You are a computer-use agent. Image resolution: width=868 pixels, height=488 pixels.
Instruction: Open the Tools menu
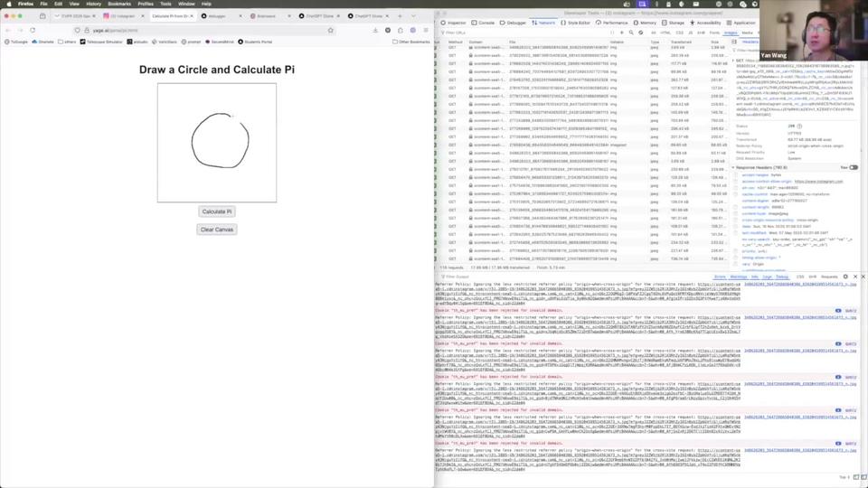click(165, 4)
